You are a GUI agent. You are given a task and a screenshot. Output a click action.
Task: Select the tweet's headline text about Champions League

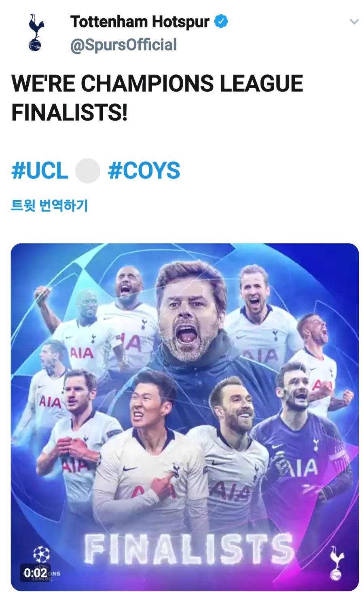pyautogui.click(x=157, y=97)
